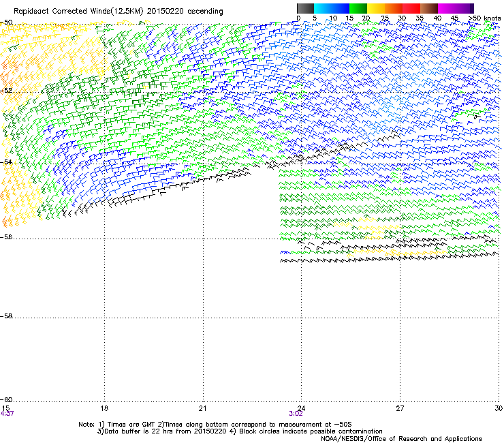Click the -54 latitude axis label

tap(6, 162)
